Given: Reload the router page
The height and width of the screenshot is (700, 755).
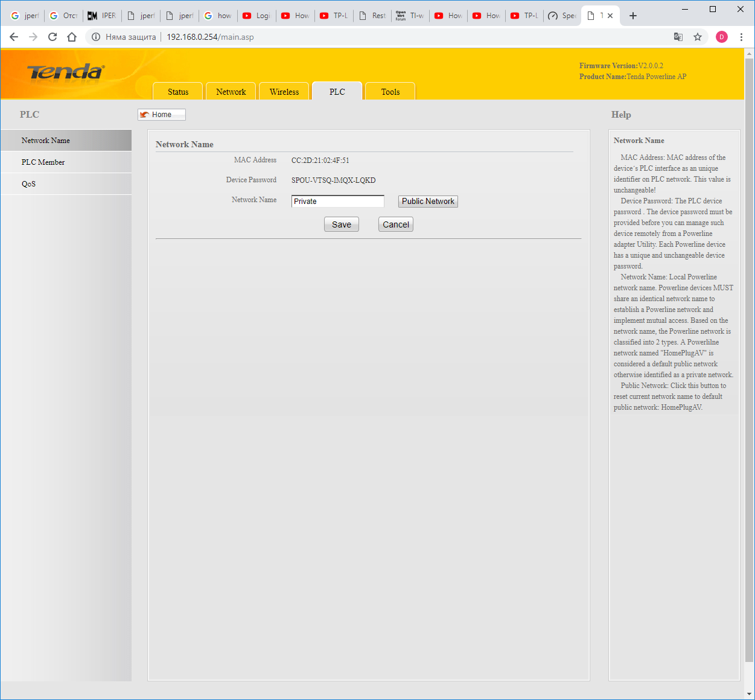Looking at the screenshot, I should [x=53, y=37].
